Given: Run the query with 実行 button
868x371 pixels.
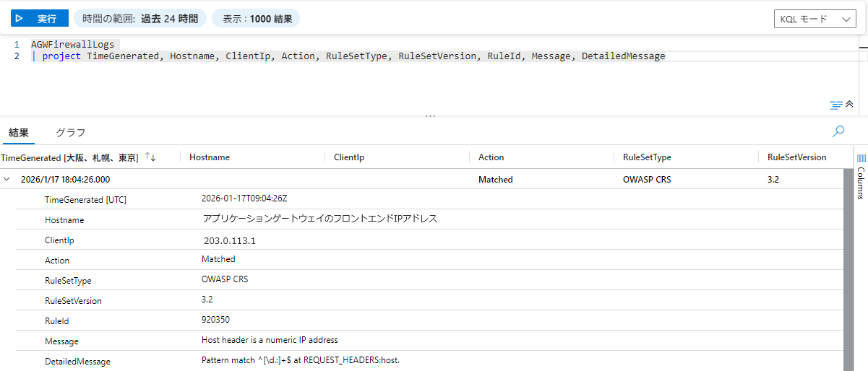Looking at the screenshot, I should [40, 19].
